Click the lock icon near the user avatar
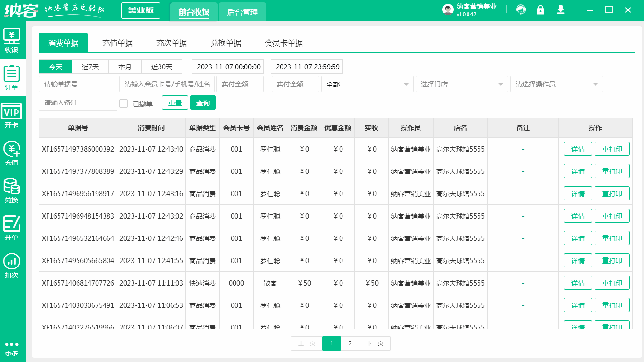The height and width of the screenshot is (362, 644). (540, 10)
